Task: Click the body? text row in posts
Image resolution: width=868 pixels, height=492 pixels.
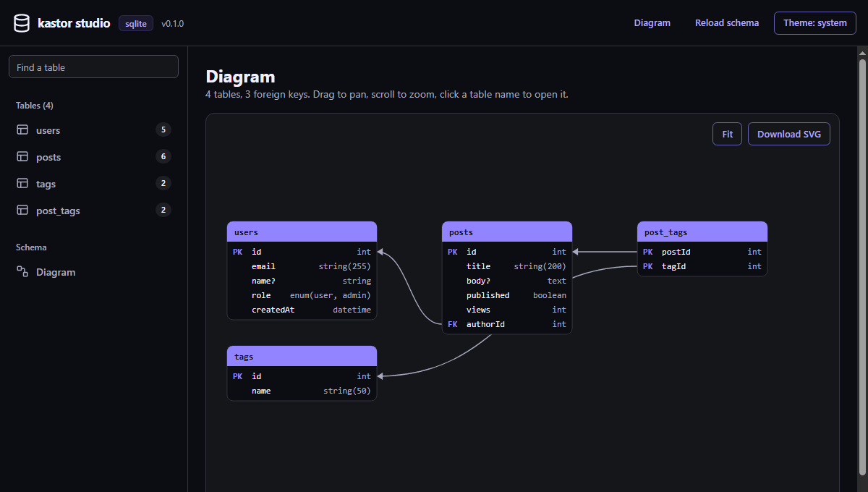Action: click(x=507, y=281)
